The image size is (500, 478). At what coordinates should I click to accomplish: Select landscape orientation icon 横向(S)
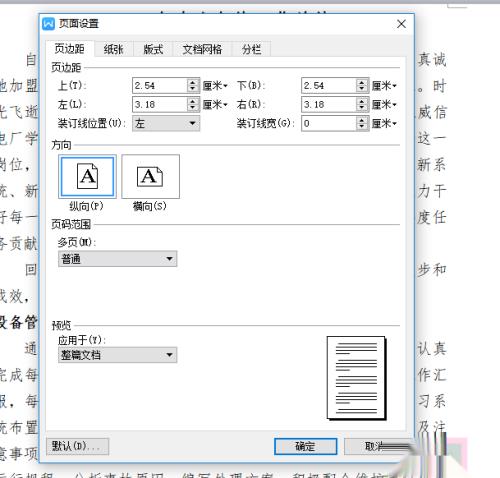tap(150, 176)
